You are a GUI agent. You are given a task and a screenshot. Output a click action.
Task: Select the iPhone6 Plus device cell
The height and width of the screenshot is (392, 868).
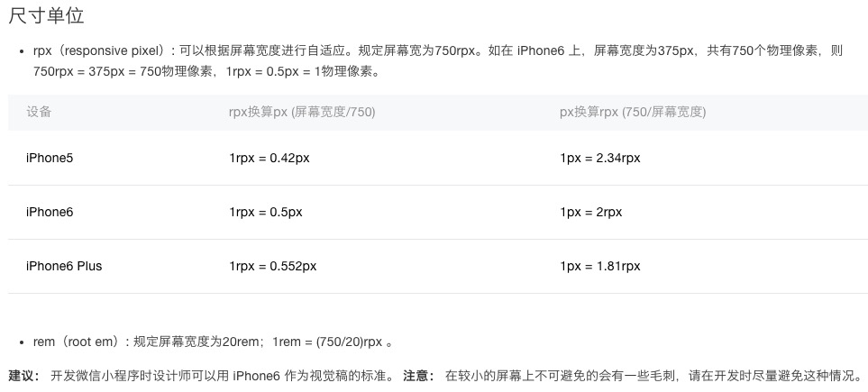tap(64, 266)
